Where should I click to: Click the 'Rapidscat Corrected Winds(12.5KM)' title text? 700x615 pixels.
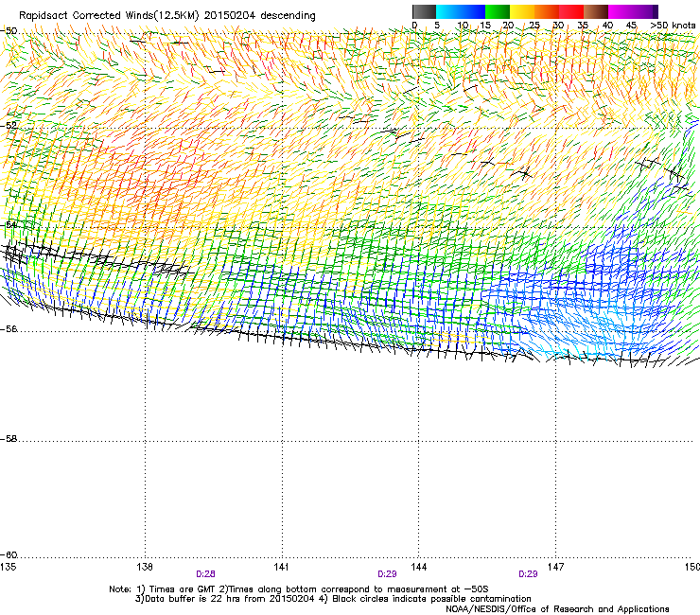click(109, 16)
